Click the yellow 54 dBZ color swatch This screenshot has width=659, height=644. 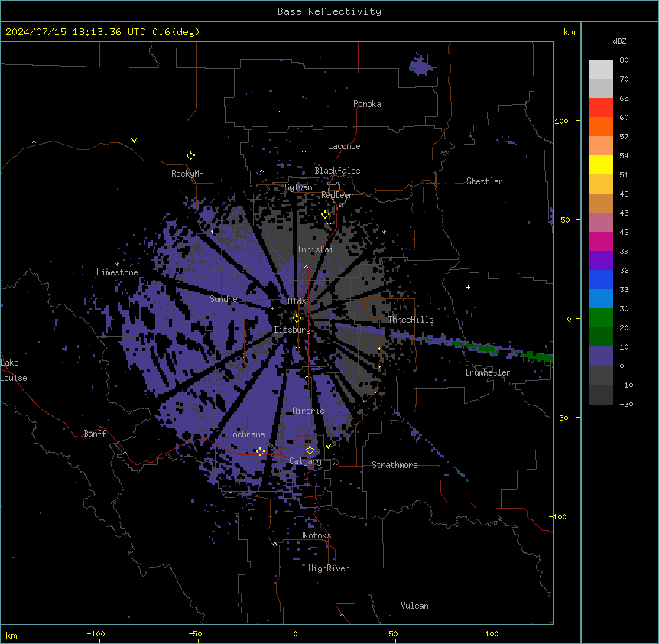[601, 164]
